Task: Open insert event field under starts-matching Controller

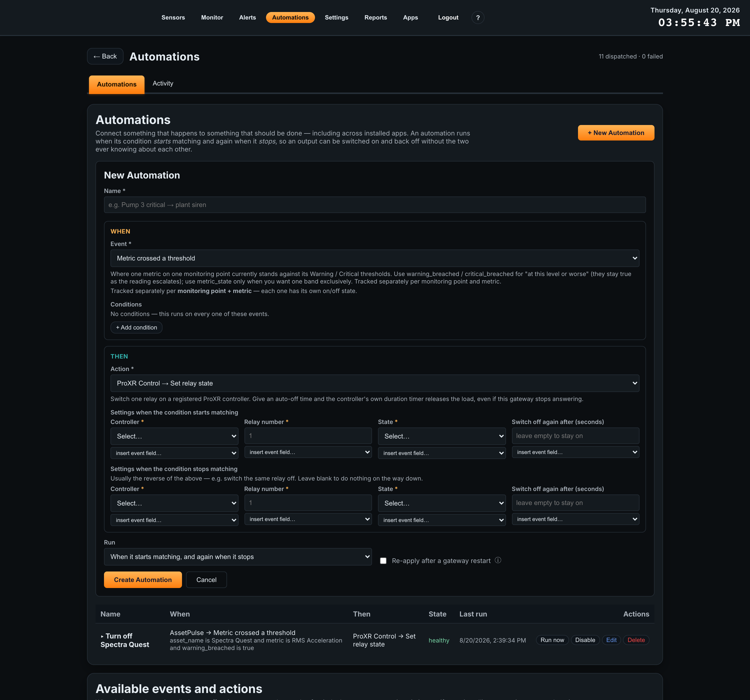Action: click(x=174, y=453)
